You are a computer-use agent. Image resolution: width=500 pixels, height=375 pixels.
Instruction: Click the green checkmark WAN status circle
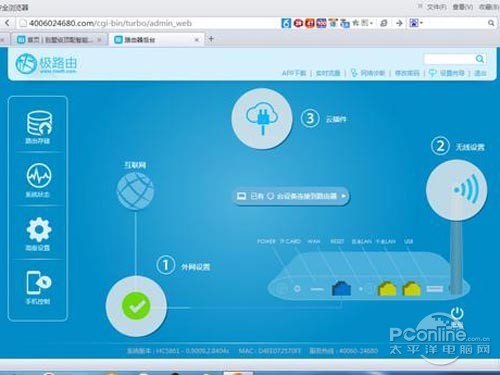(x=136, y=306)
